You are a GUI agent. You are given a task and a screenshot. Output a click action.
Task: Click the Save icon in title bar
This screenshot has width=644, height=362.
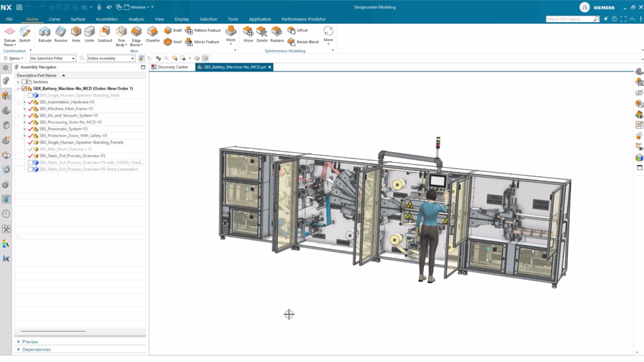click(x=19, y=7)
